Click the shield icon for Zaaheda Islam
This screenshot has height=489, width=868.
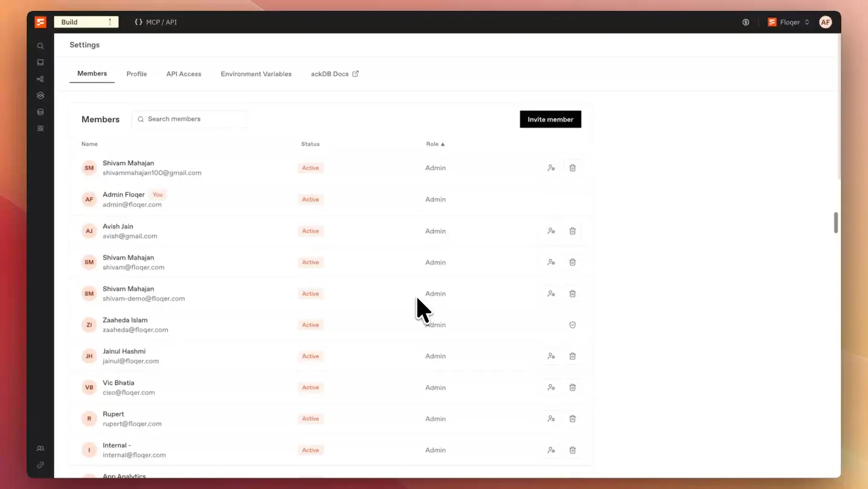coord(573,325)
